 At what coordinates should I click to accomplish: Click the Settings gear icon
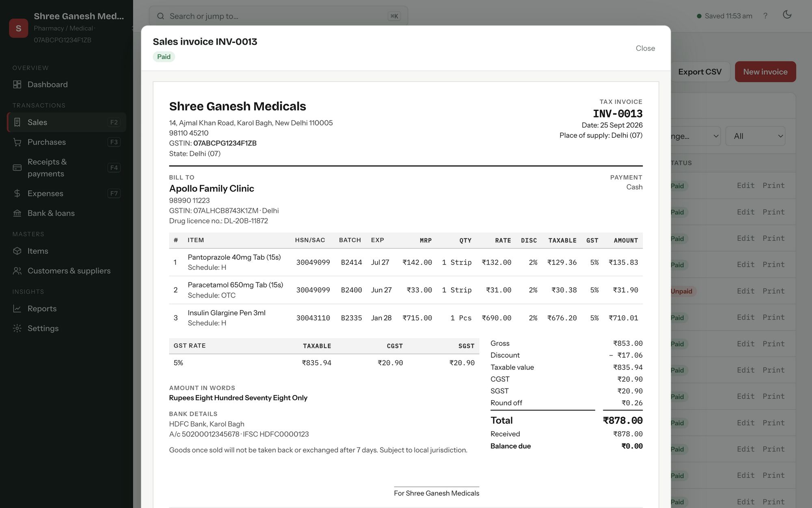pos(17,328)
